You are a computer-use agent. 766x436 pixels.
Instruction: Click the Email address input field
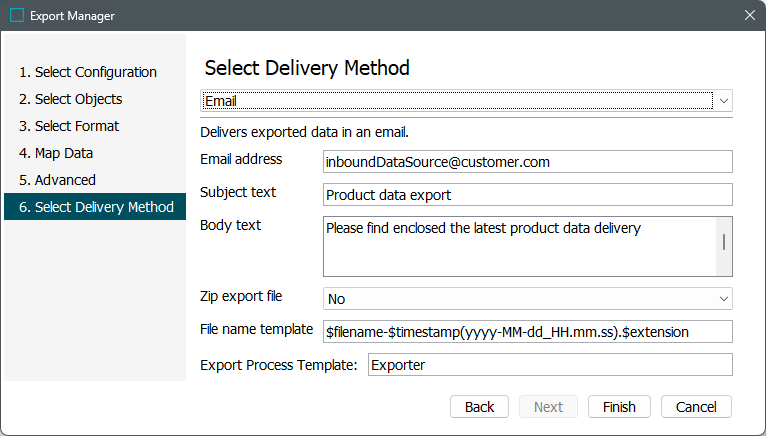pyautogui.click(x=527, y=161)
